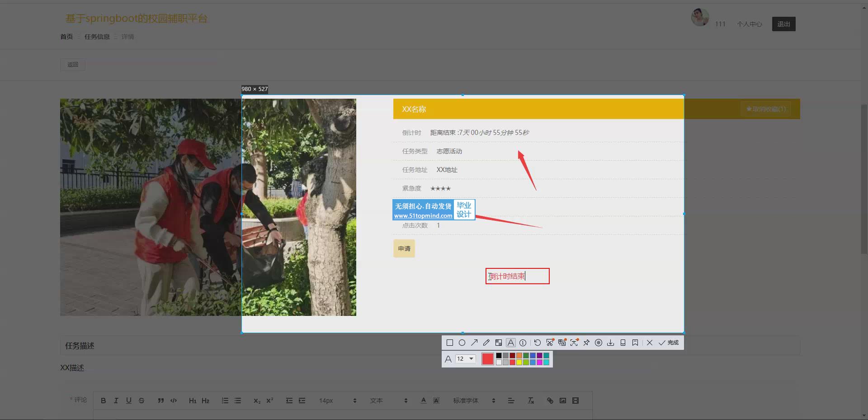
Task: Click the large current red color box
Action: point(488,359)
